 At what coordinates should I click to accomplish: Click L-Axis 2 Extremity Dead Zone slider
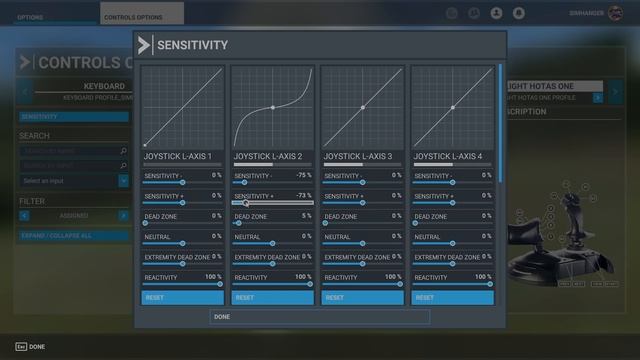pyautogui.click(x=273, y=264)
